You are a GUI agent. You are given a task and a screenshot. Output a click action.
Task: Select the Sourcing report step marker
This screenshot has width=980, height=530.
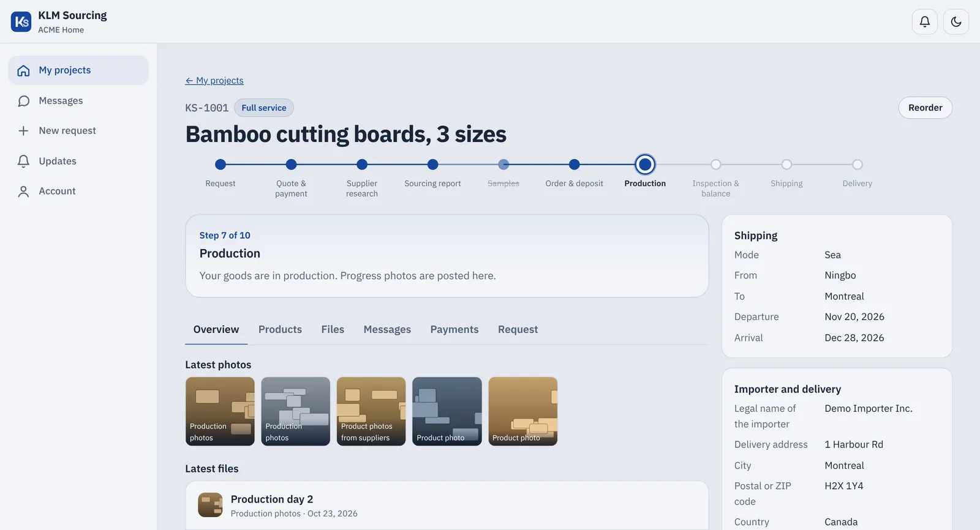(432, 165)
